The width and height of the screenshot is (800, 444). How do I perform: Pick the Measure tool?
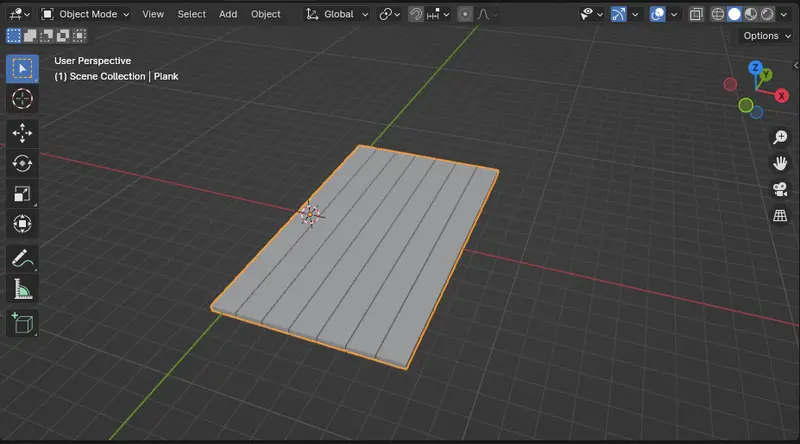[x=22, y=289]
